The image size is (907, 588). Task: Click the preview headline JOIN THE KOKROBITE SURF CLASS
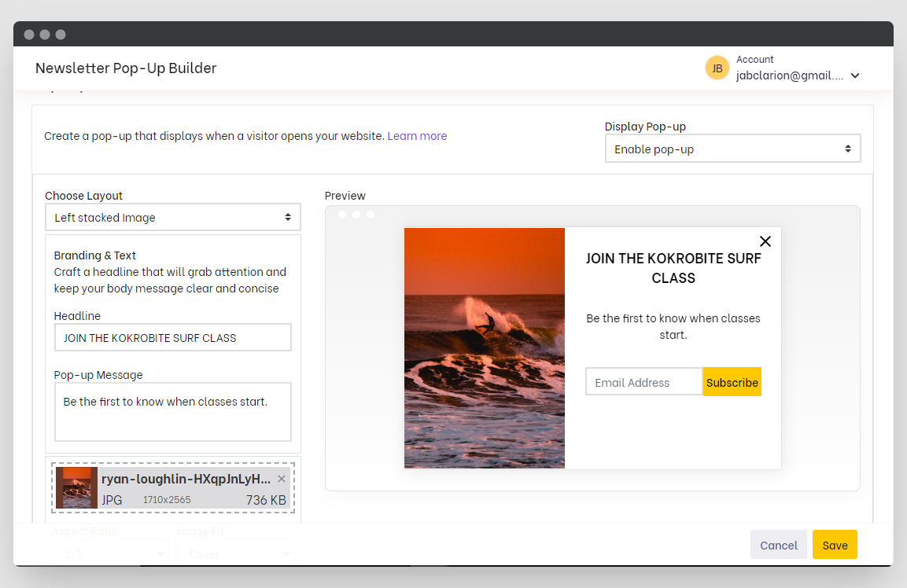point(673,268)
